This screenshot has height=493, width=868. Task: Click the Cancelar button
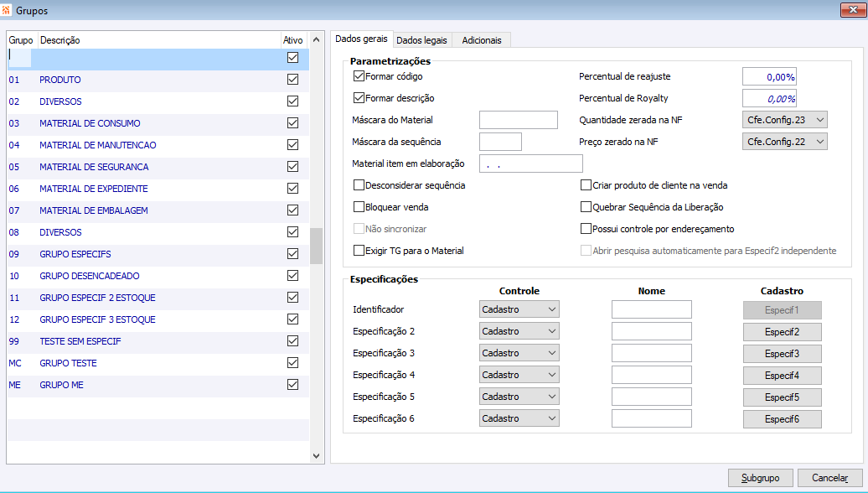click(829, 478)
